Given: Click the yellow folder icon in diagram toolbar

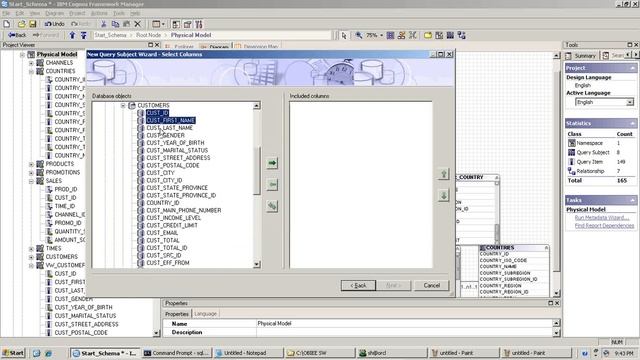Looking at the screenshot, I should point(428,36).
